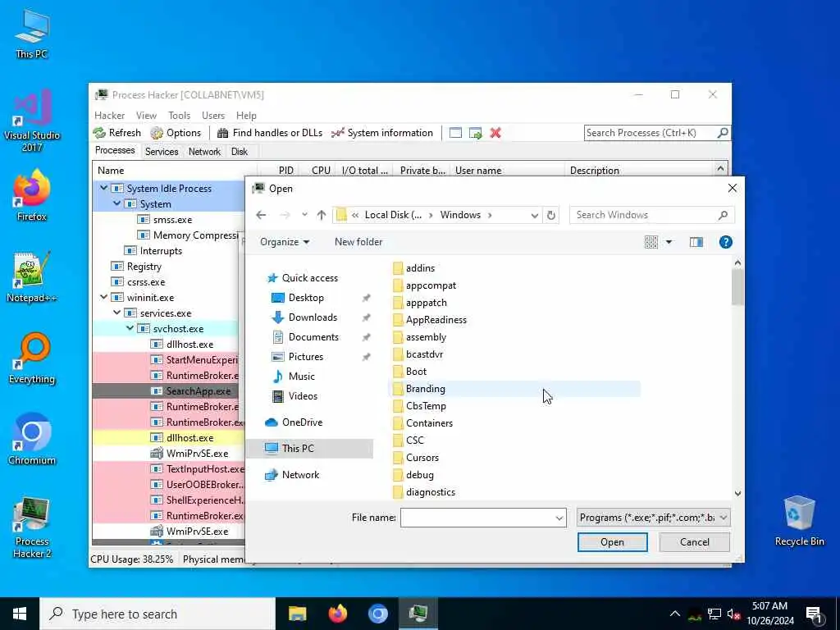Click the red X terminate icon

(495, 133)
